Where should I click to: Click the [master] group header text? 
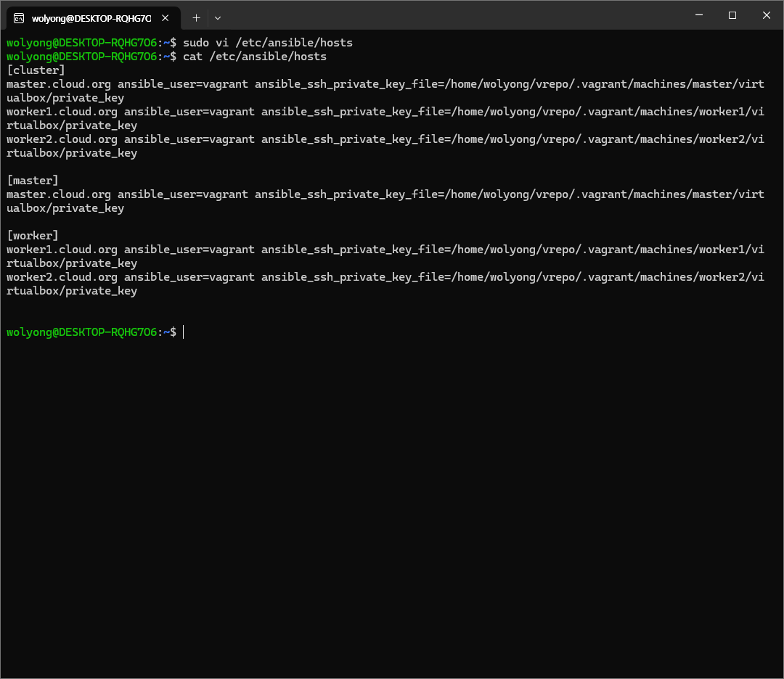[x=33, y=181]
